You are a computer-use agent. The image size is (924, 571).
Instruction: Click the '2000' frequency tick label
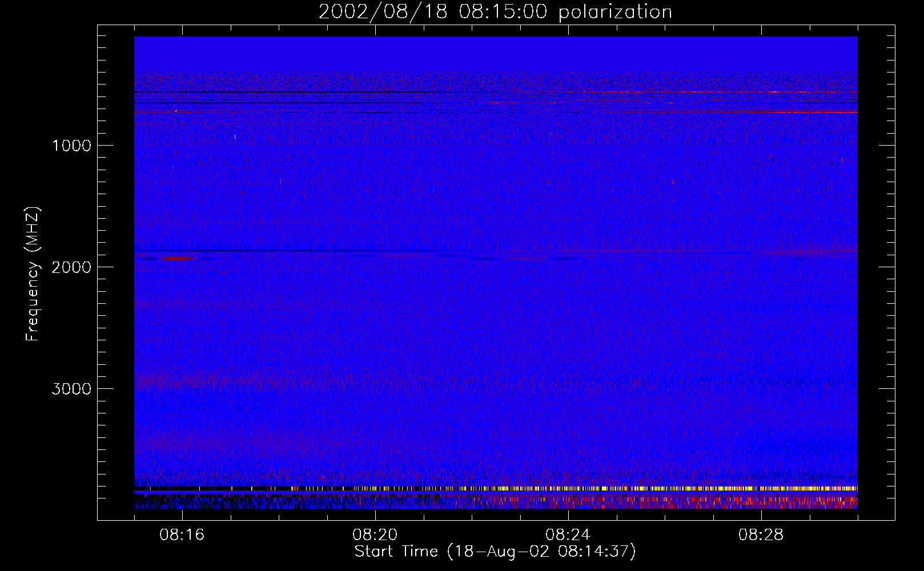(x=71, y=267)
